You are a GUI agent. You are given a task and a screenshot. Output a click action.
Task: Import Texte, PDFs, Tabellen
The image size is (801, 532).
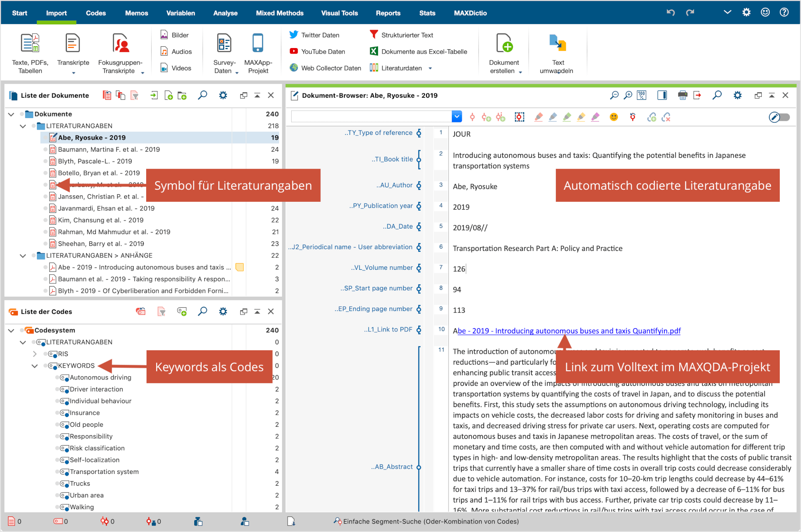click(30, 53)
